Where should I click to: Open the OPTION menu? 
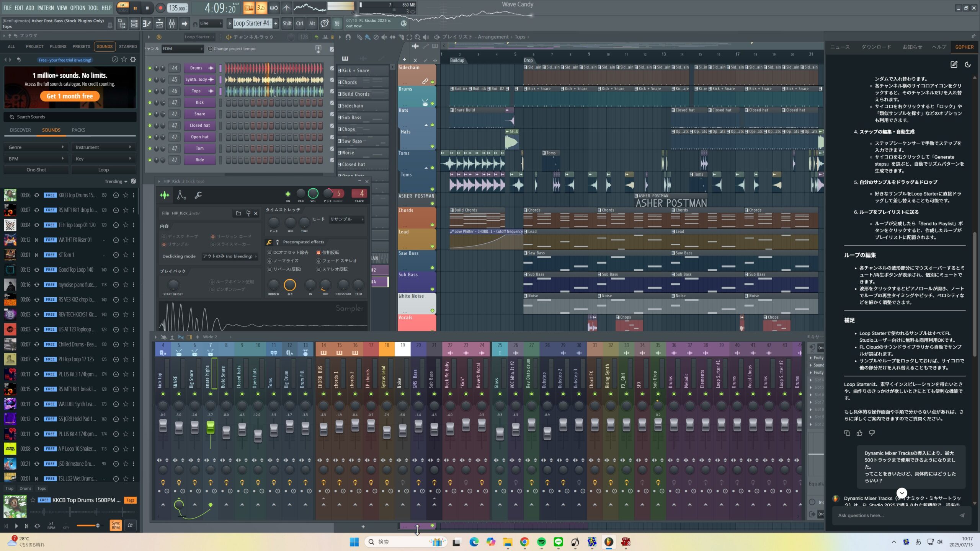[78, 8]
